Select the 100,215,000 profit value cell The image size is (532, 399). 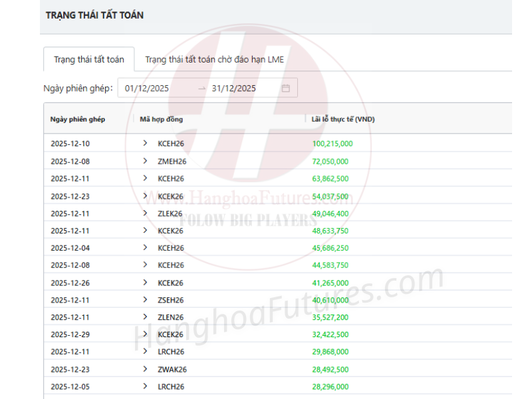coord(332,144)
